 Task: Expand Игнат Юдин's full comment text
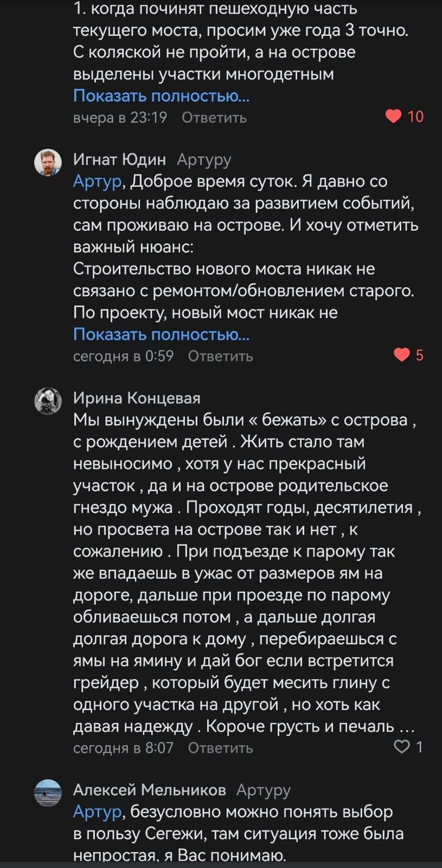coord(161,334)
